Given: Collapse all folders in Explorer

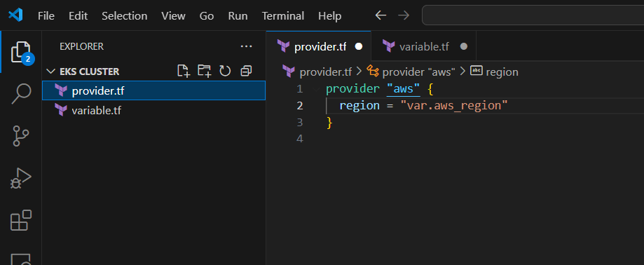Looking at the screenshot, I should [245, 71].
